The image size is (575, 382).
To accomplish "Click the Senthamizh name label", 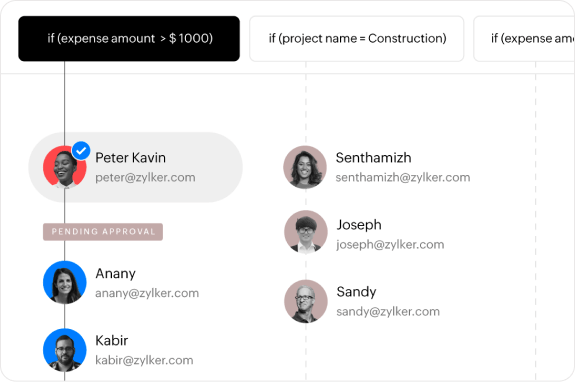I will click(373, 158).
